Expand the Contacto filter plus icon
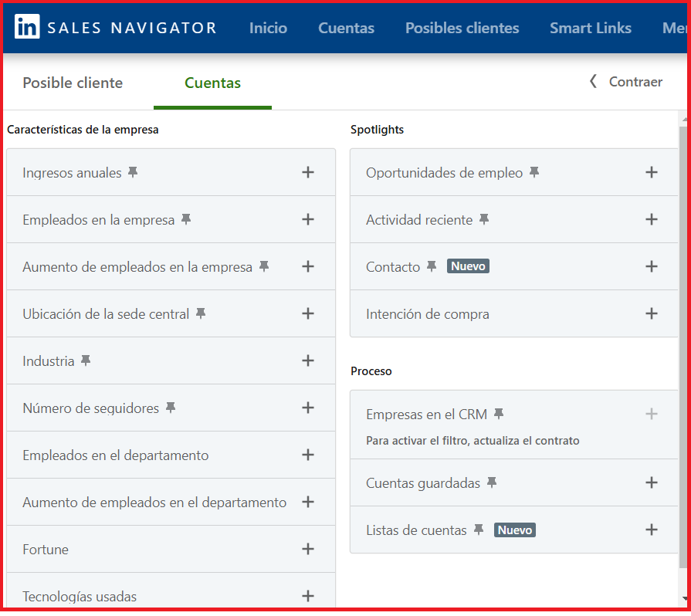 click(652, 266)
